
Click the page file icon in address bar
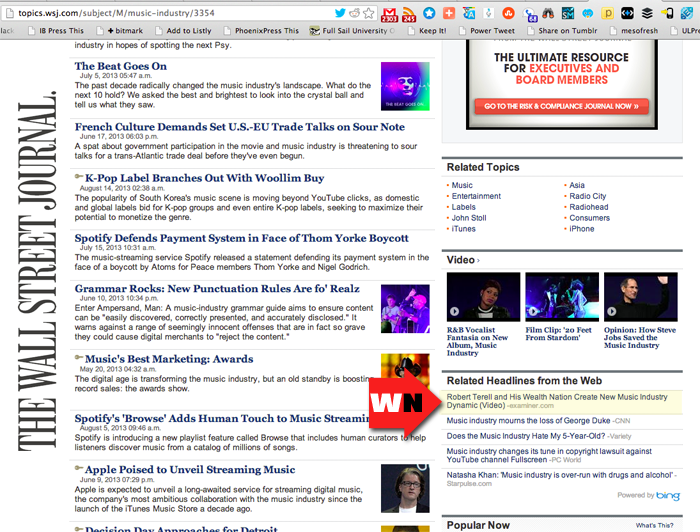(8, 13)
